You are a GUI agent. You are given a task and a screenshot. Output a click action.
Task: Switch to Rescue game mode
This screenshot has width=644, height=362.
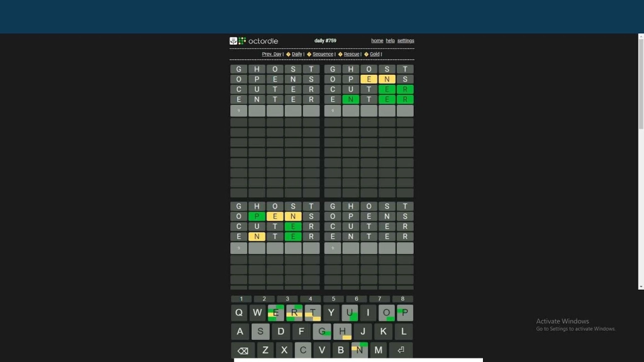point(352,55)
